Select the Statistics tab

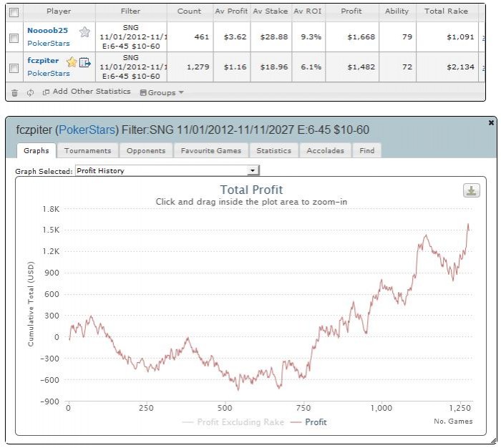(274, 150)
